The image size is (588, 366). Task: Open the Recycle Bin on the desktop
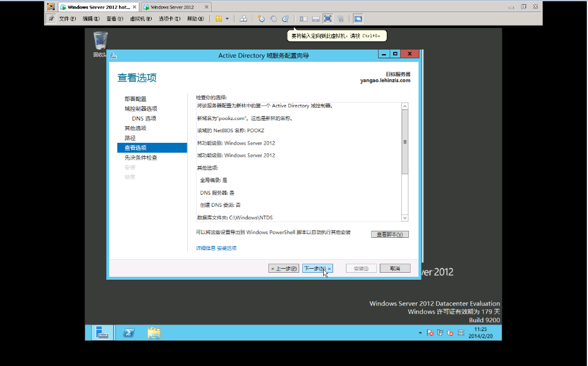pos(100,44)
